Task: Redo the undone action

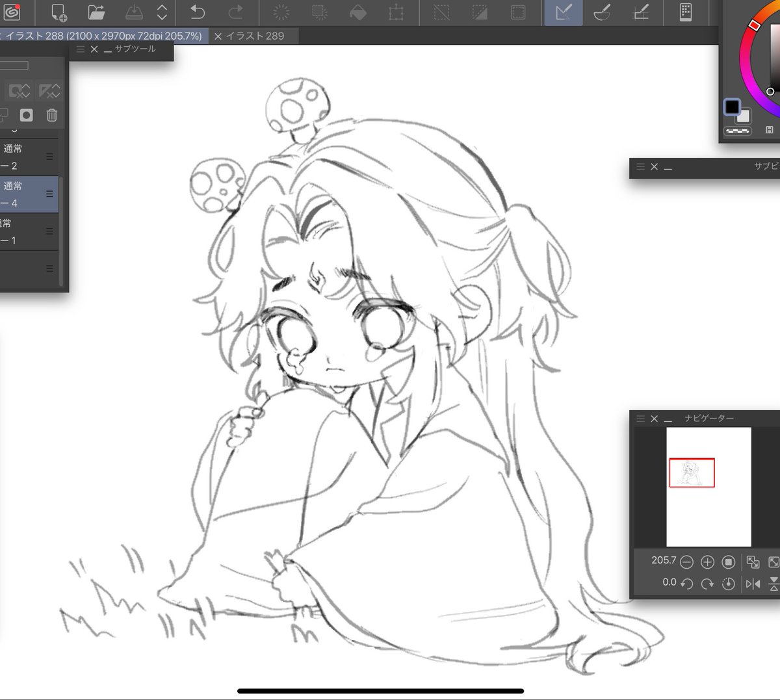Action: click(235, 12)
